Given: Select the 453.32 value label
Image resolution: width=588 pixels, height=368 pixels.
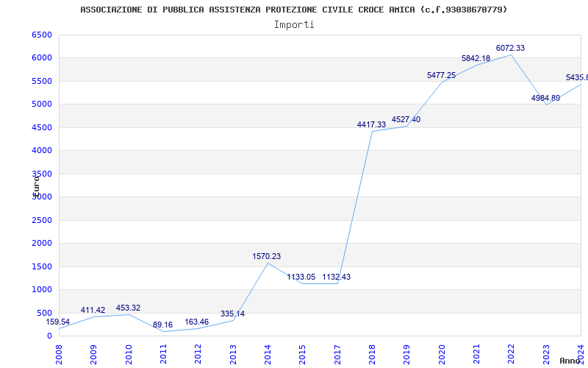Looking at the screenshot, I should click(x=128, y=308).
